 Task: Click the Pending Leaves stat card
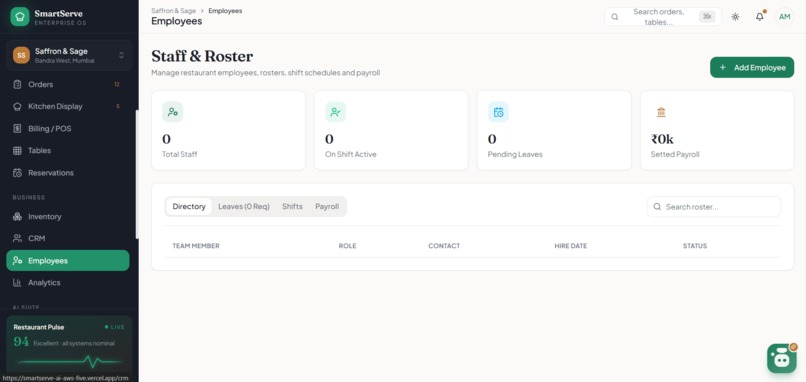(x=554, y=131)
